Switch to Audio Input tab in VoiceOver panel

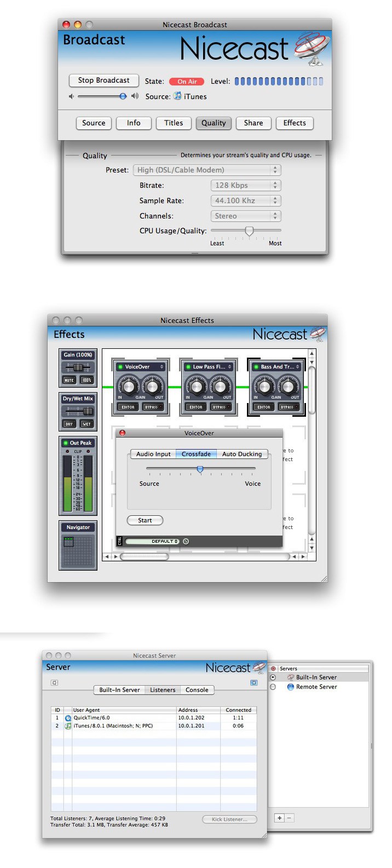(x=153, y=454)
